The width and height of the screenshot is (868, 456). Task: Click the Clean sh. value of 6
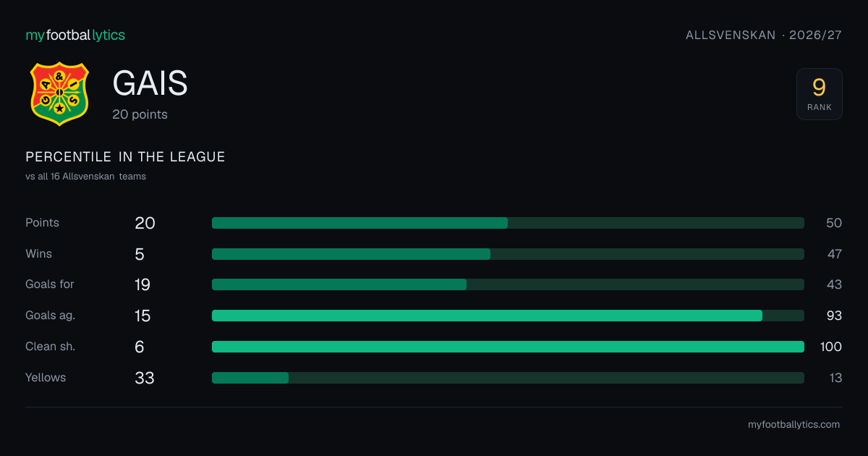[x=140, y=347]
